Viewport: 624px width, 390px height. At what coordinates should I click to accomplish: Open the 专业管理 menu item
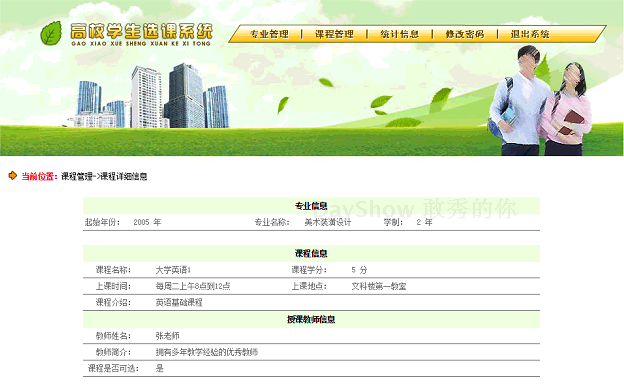(269, 34)
